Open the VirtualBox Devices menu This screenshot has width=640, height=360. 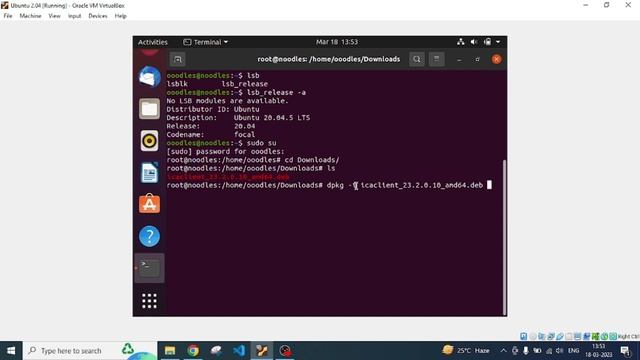[x=98, y=16]
